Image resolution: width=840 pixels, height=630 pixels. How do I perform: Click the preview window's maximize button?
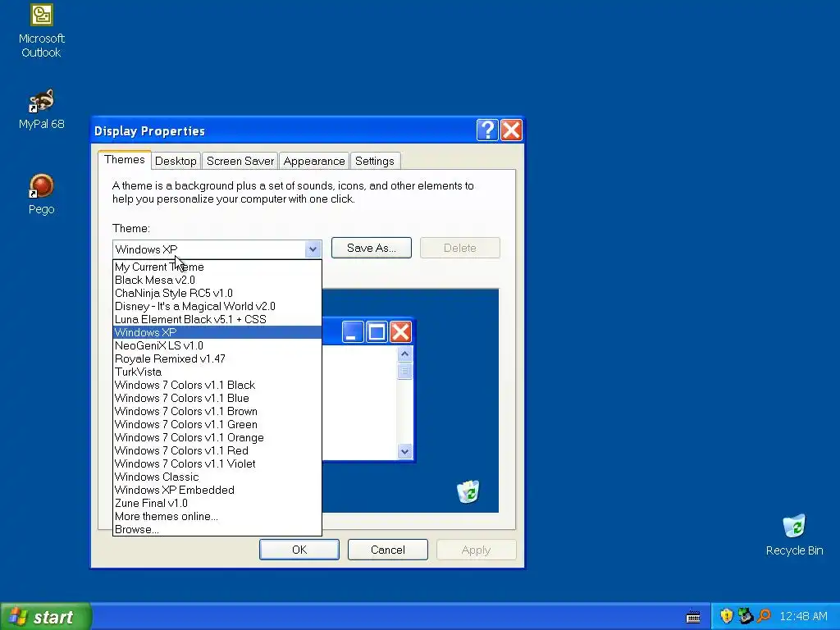pyautogui.click(x=377, y=332)
